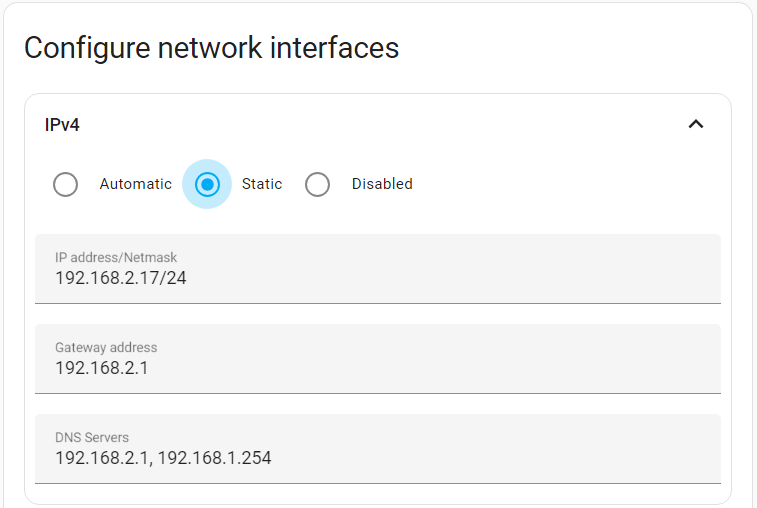Click the 192.168.2.17/24 address value

tap(120, 278)
